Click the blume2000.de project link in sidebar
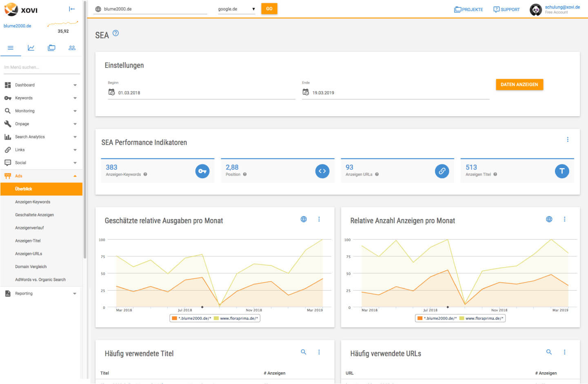Screen dimensions: 588x384 coord(17,26)
